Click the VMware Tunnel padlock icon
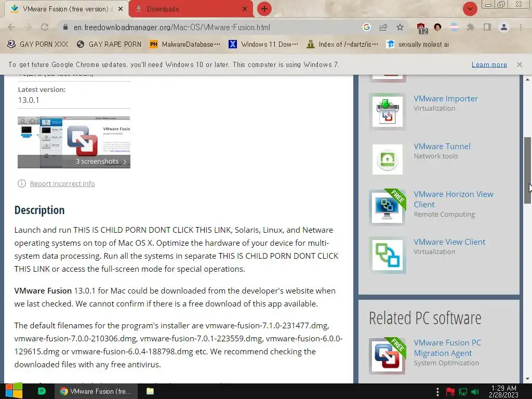The width and height of the screenshot is (532, 399). pos(388,159)
